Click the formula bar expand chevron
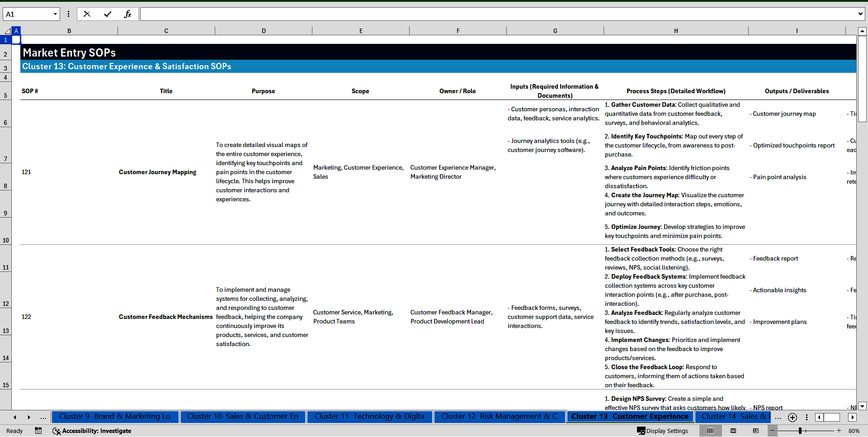This screenshot has width=868, height=437. pos(861,14)
